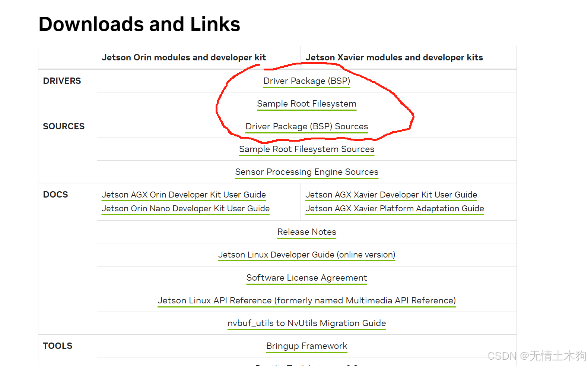Open nvbuf_utils to NvUtils Migration Guide
Viewport: 588px width, 366px height.
[306, 323]
